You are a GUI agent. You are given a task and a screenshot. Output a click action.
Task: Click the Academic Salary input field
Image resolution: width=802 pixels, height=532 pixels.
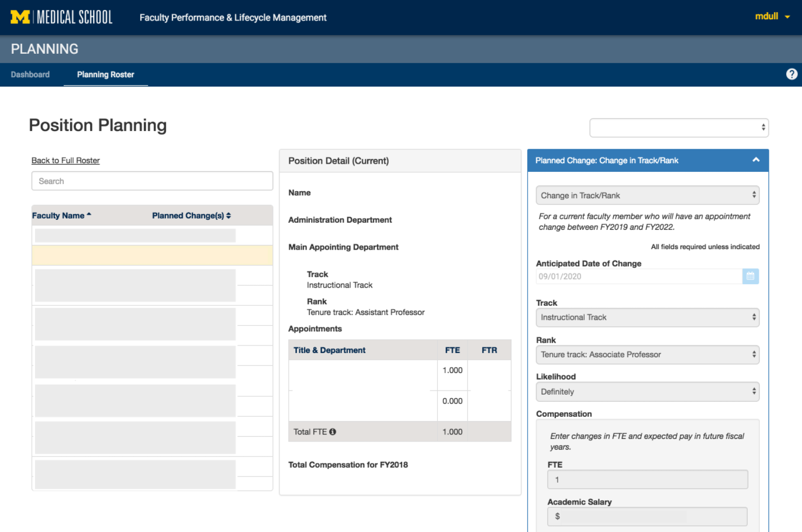click(x=648, y=517)
